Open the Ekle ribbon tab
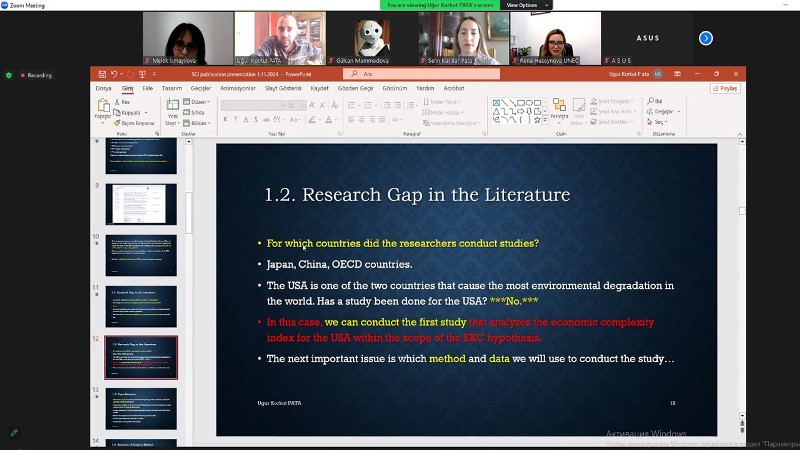This screenshot has width=800, height=450. click(147, 88)
